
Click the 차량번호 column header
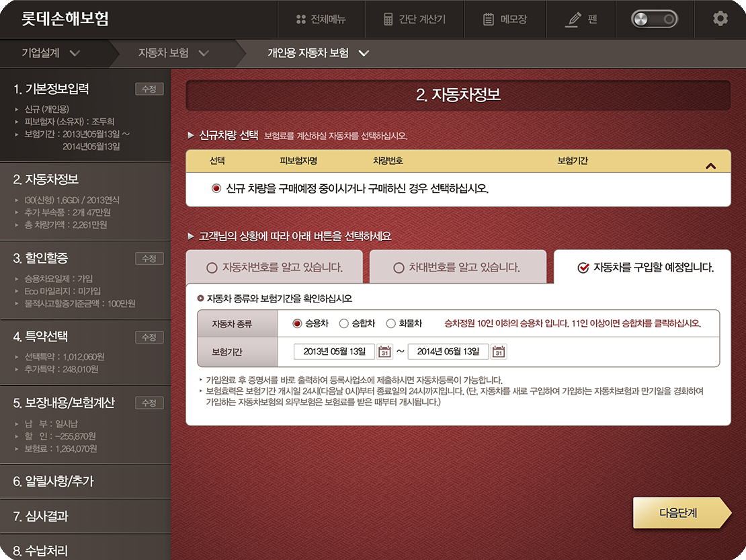388,161
